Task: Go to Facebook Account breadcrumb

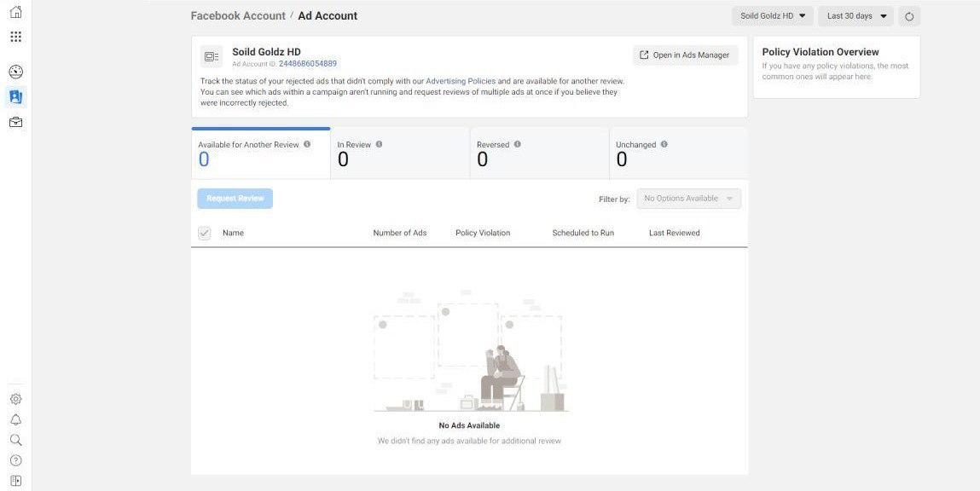Action: (238, 16)
